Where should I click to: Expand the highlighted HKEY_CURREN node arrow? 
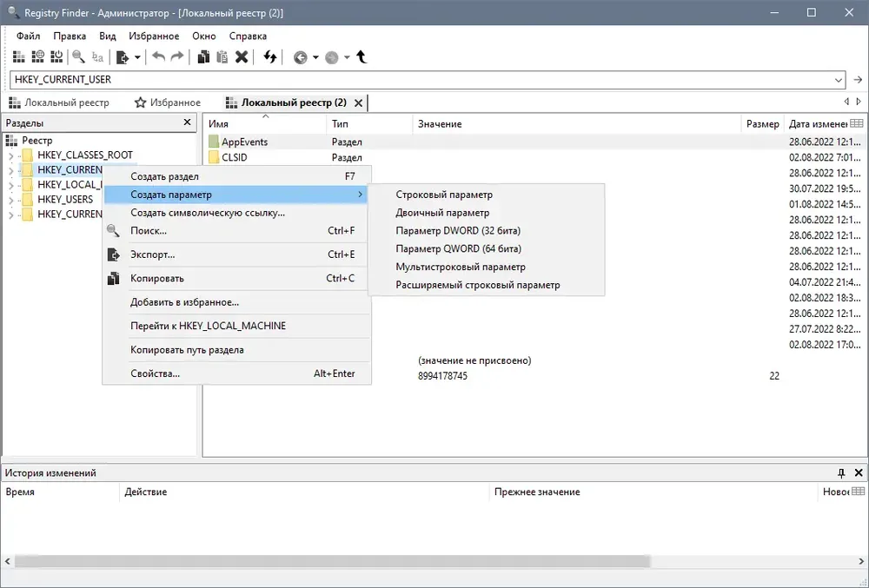point(11,170)
